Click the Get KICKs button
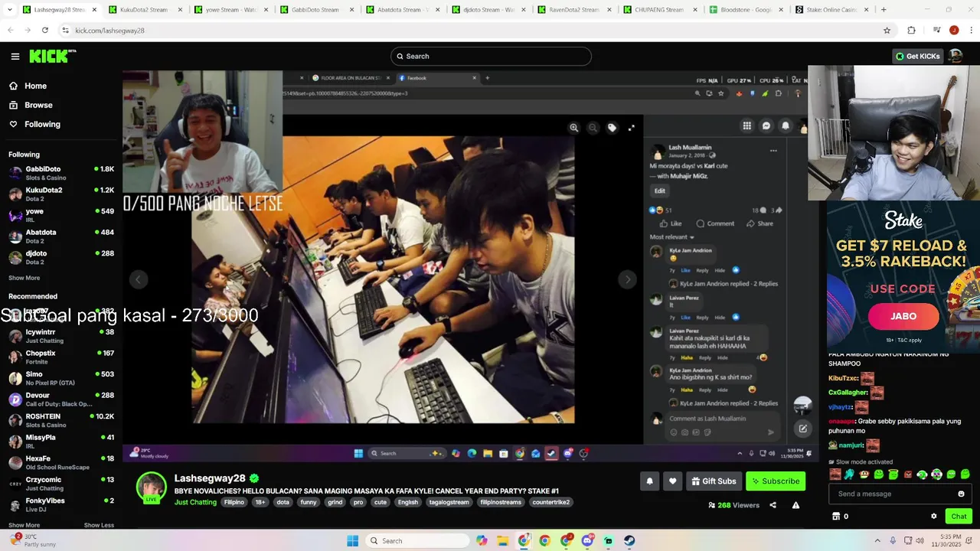 pos(918,56)
